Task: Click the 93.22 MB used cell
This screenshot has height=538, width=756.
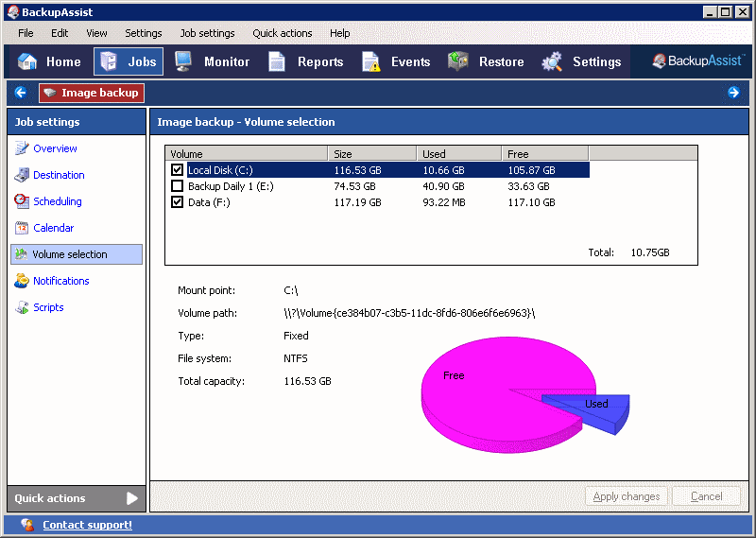Action: tap(443, 201)
